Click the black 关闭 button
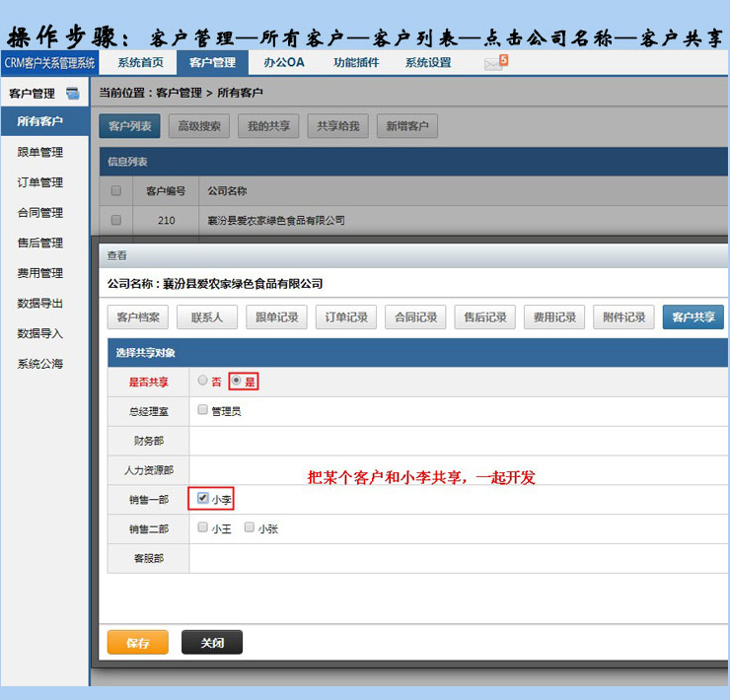The height and width of the screenshot is (700, 730). [x=212, y=643]
